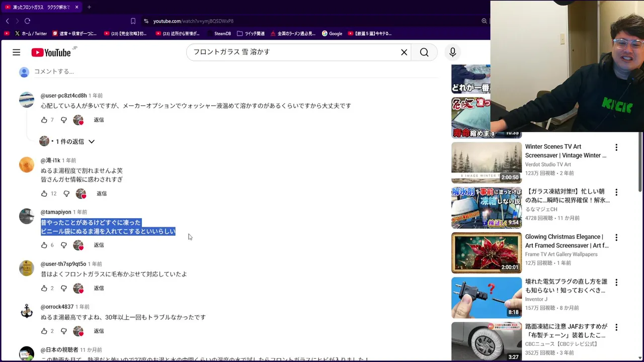Screen dimensions: 644x362
Task: Open Glowing Christmas Elegance video thumbnail
Action: [487, 252]
